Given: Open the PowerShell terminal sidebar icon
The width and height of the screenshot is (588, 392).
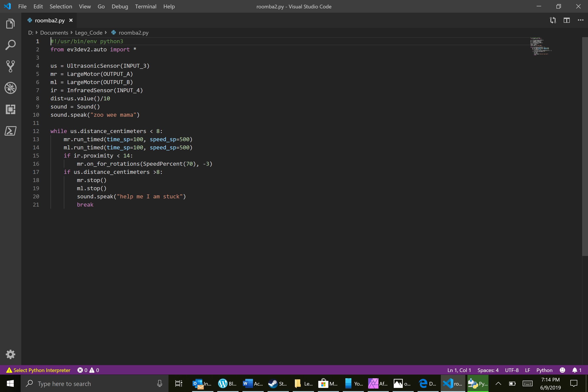Looking at the screenshot, I should [x=10, y=131].
